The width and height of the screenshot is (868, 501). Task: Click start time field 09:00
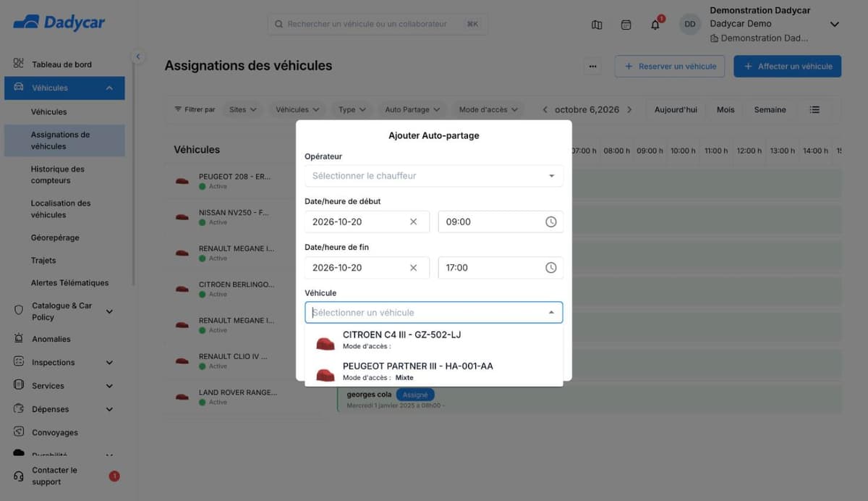click(x=501, y=222)
